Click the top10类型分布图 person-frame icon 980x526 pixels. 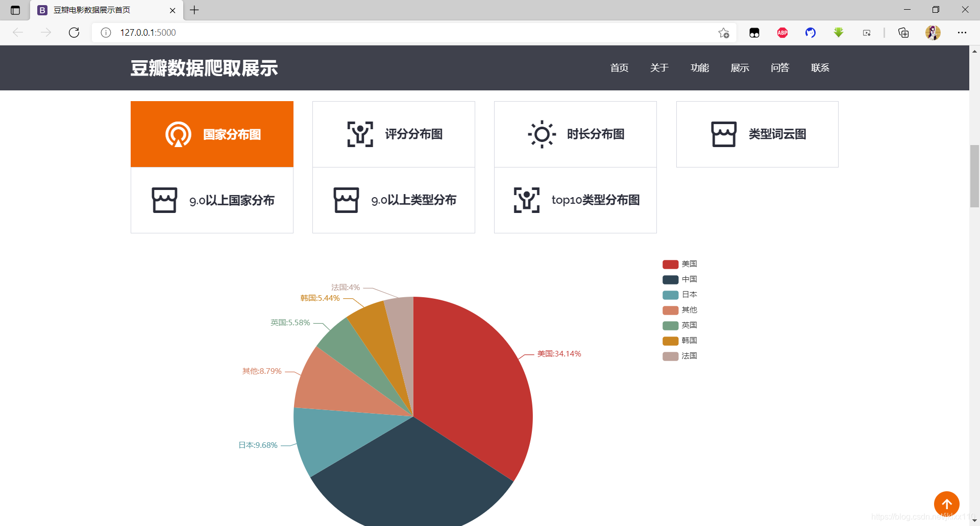point(527,200)
